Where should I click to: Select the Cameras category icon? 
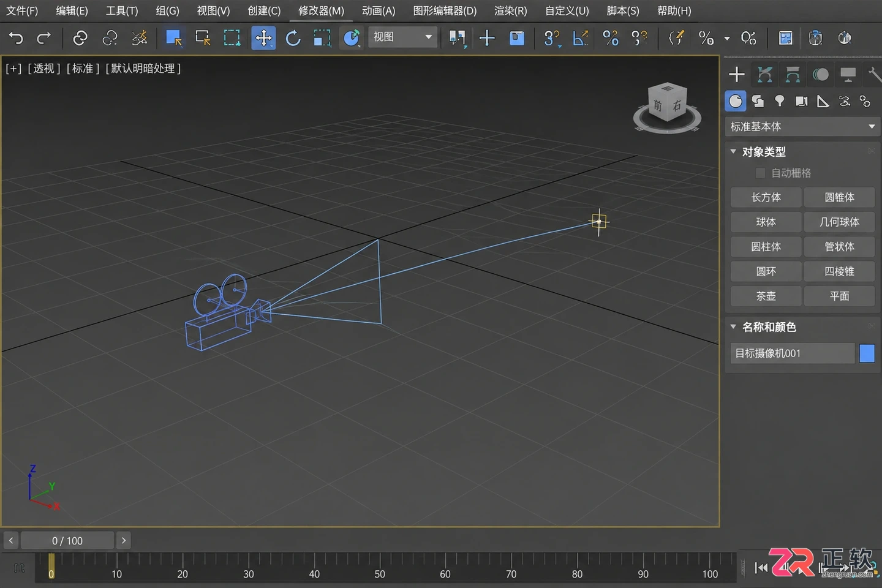coord(801,101)
